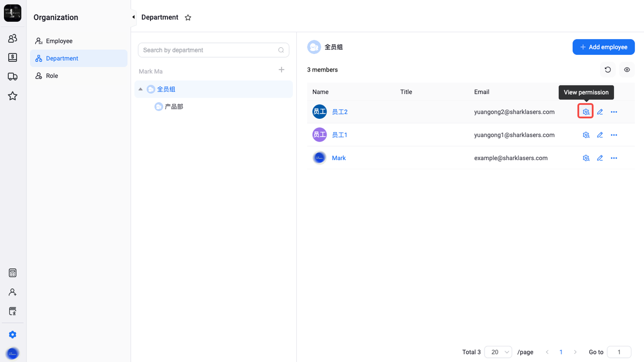Click the company logo at top left
Image resolution: width=644 pixels, height=362 pixels.
(13, 13)
